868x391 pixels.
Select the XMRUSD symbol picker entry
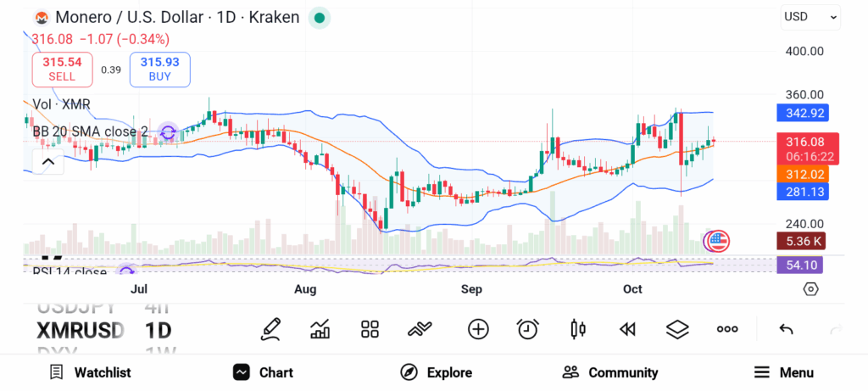pyautogui.click(x=81, y=330)
